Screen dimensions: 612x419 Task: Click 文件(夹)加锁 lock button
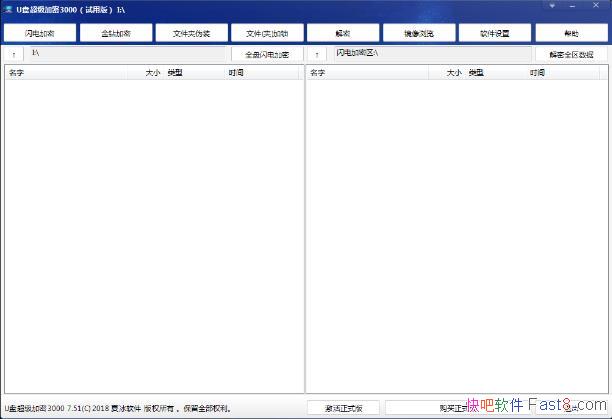[267, 33]
